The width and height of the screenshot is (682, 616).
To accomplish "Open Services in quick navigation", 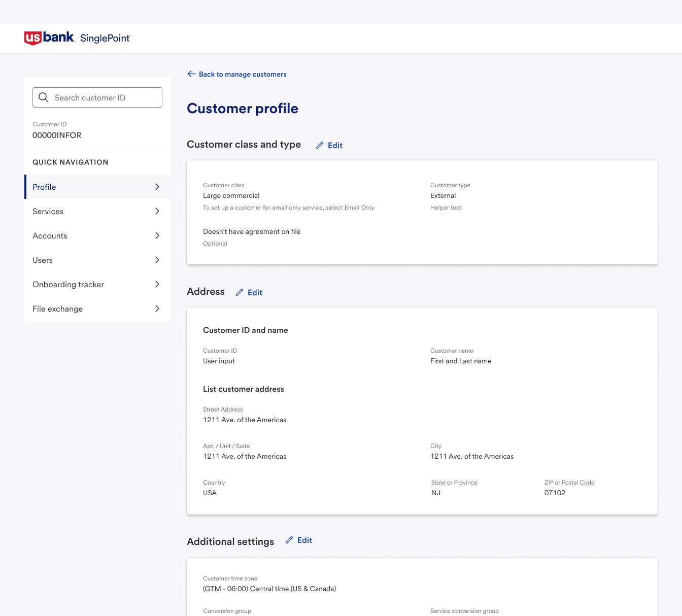I will (97, 211).
